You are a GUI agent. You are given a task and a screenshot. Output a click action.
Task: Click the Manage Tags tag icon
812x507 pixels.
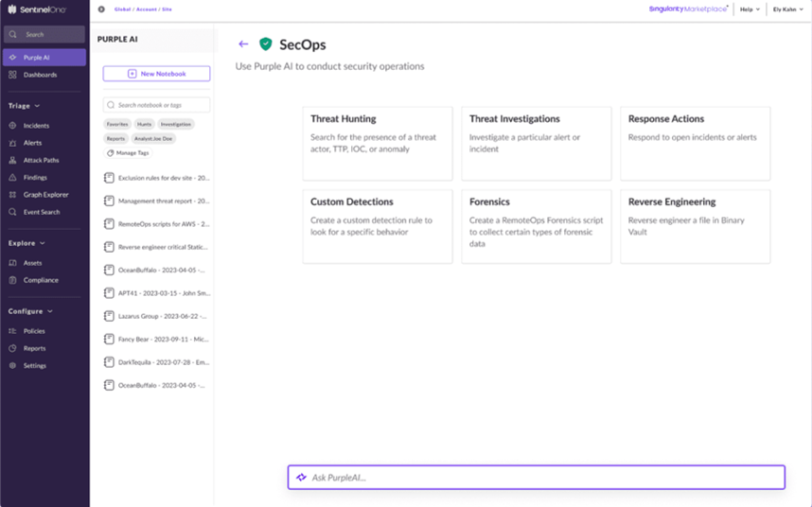(x=111, y=153)
